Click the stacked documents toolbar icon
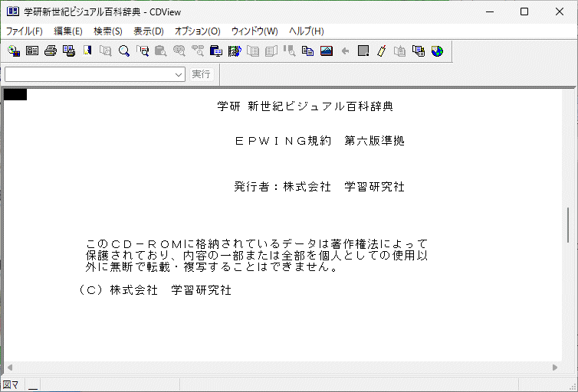The width and height of the screenshot is (578, 392). click(419, 51)
